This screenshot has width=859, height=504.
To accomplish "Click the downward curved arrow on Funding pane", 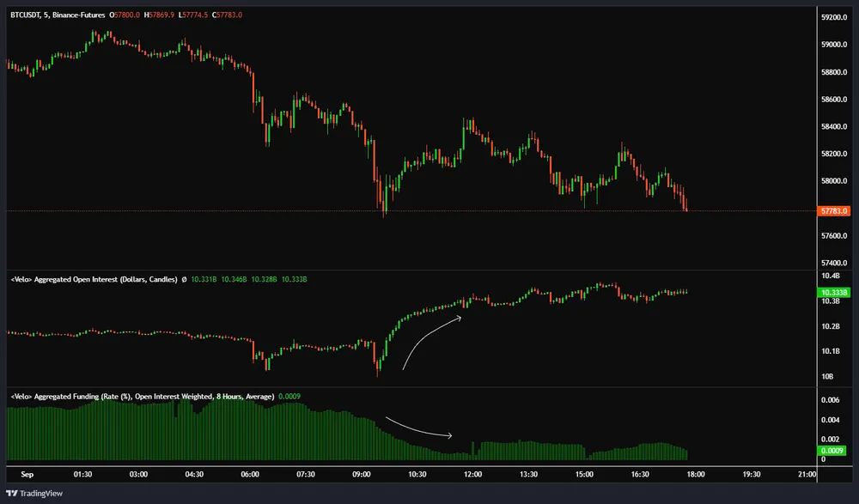I will (418, 428).
